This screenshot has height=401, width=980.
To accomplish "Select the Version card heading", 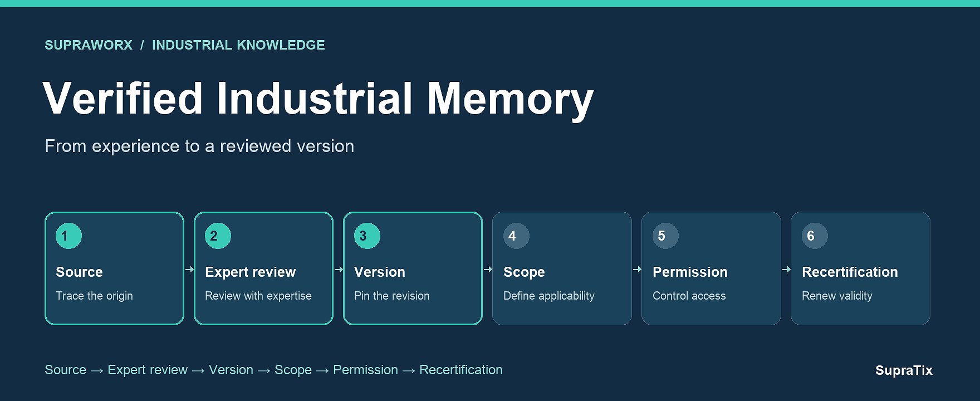I will tap(380, 272).
